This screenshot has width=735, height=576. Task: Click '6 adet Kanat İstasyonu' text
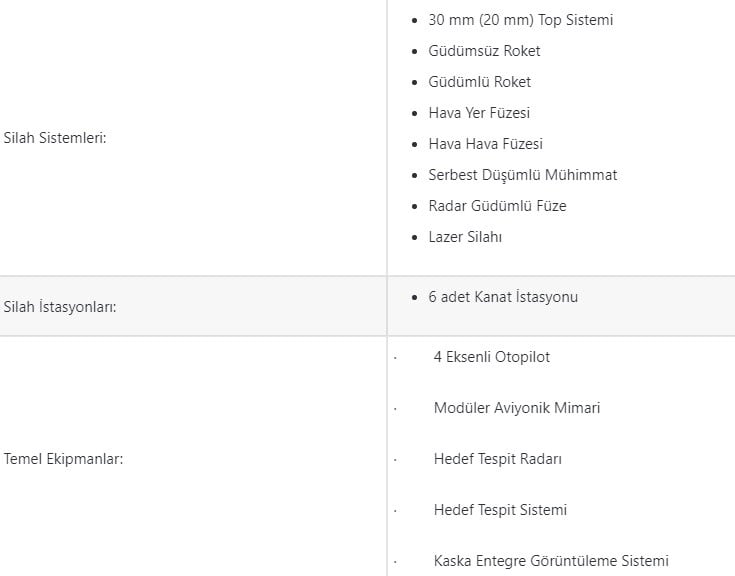503,297
